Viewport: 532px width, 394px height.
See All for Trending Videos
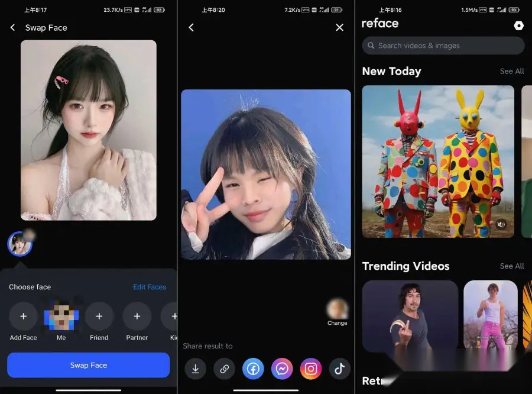tap(511, 266)
